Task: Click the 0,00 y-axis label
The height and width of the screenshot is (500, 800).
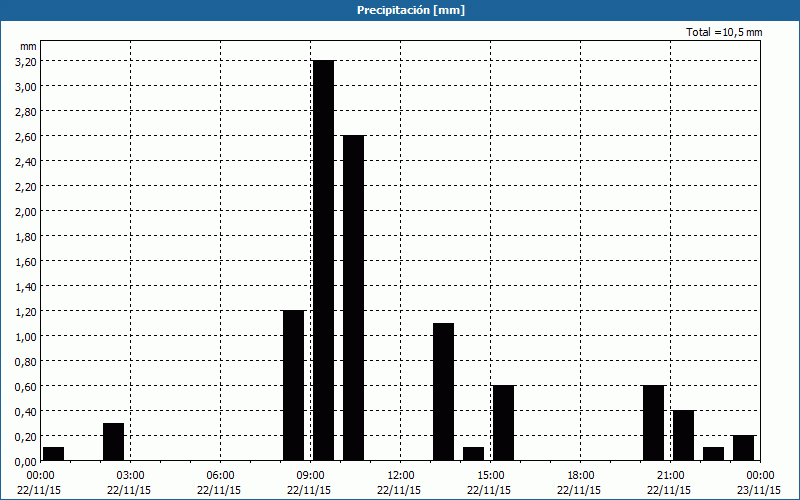Action: coord(26,462)
